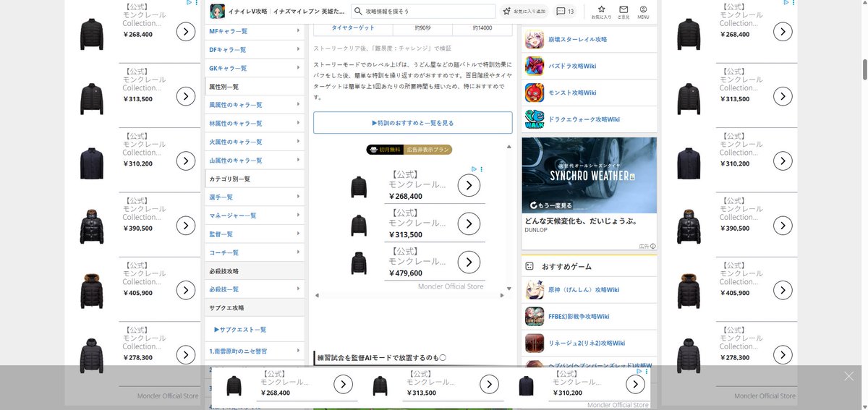This screenshot has height=410, width=868.
Task: Open 監督一覧 in sidebar menu
Action: [253, 234]
